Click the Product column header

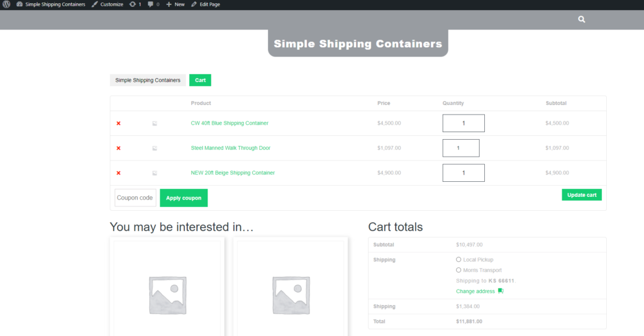[x=201, y=103]
